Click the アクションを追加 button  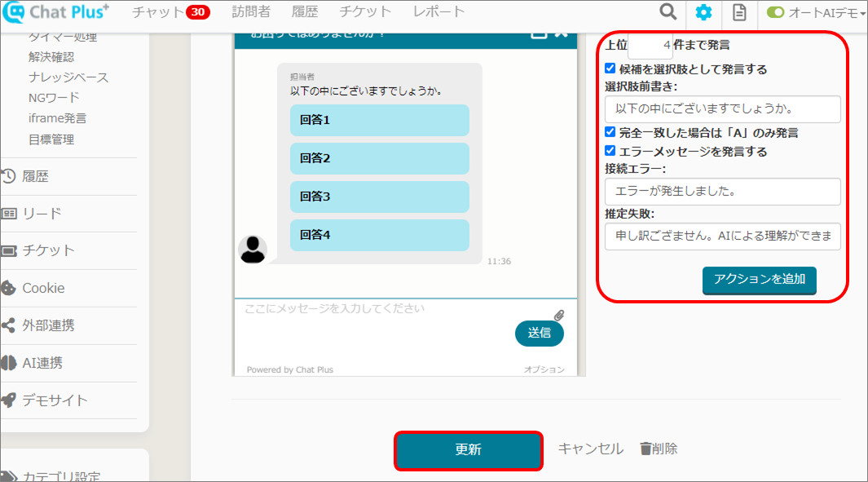[x=759, y=279]
